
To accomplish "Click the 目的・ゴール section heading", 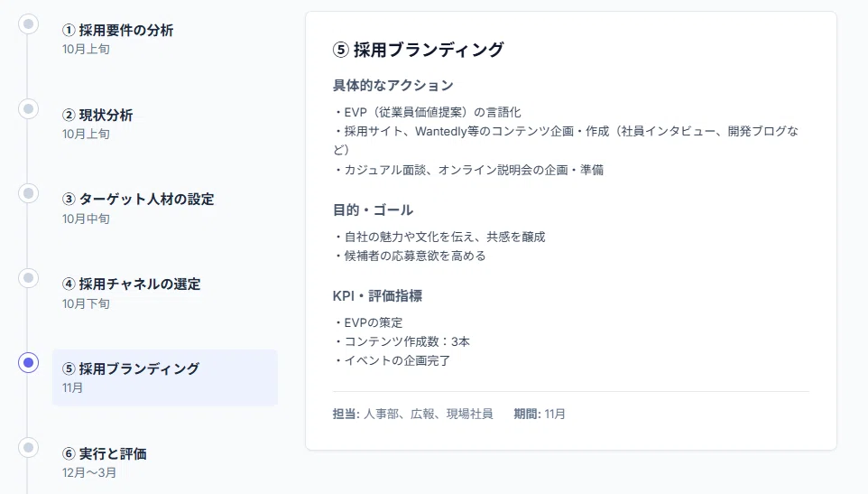I will [x=373, y=210].
